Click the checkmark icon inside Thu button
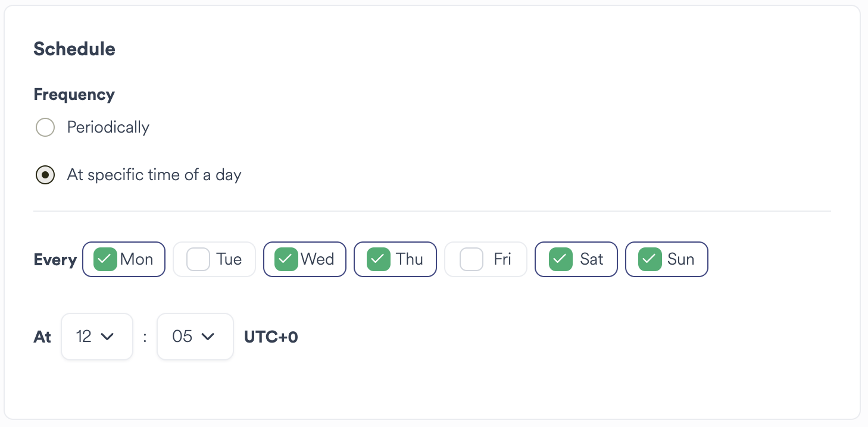The width and height of the screenshot is (868, 427). coord(377,259)
